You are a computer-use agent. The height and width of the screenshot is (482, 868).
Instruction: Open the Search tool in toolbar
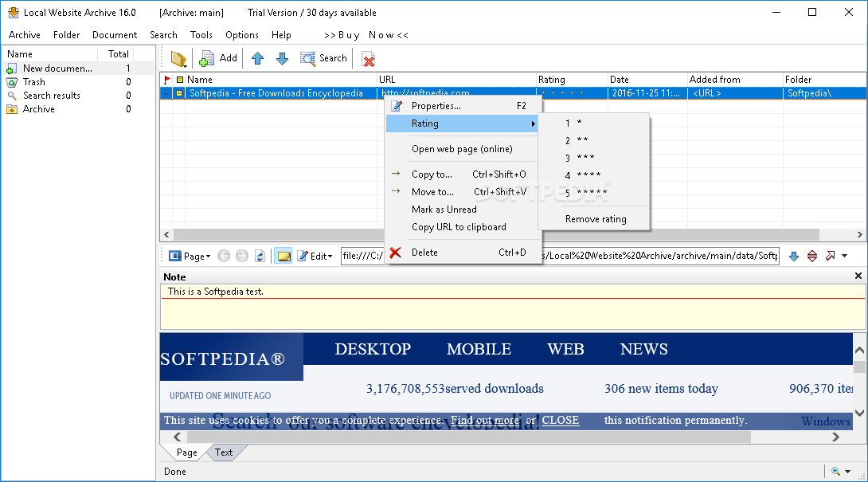coord(323,58)
